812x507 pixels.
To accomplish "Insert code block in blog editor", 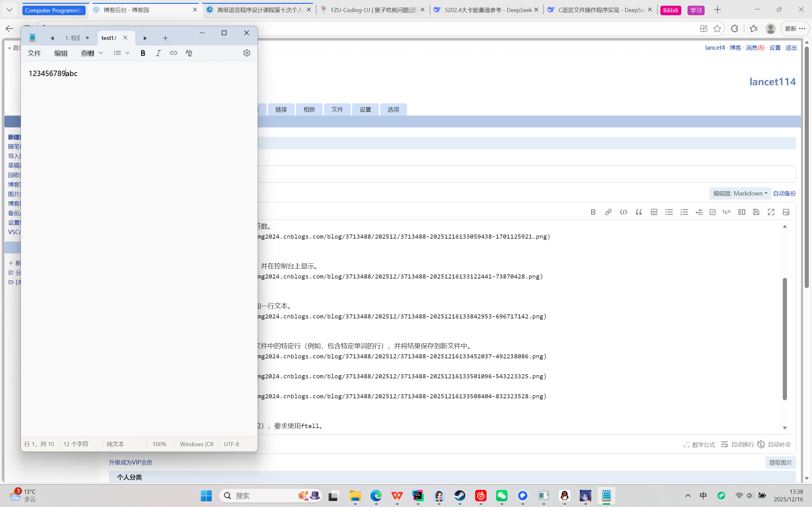I will tap(623, 212).
